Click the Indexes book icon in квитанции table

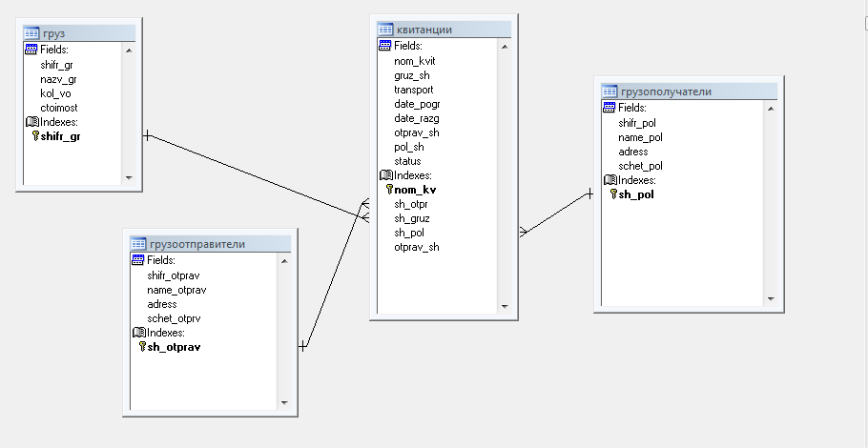[386, 175]
